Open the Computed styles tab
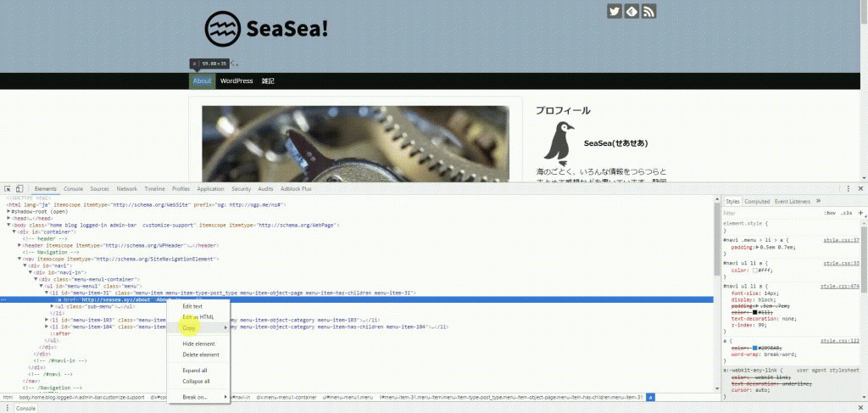This screenshot has height=413, width=868. [756, 202]
